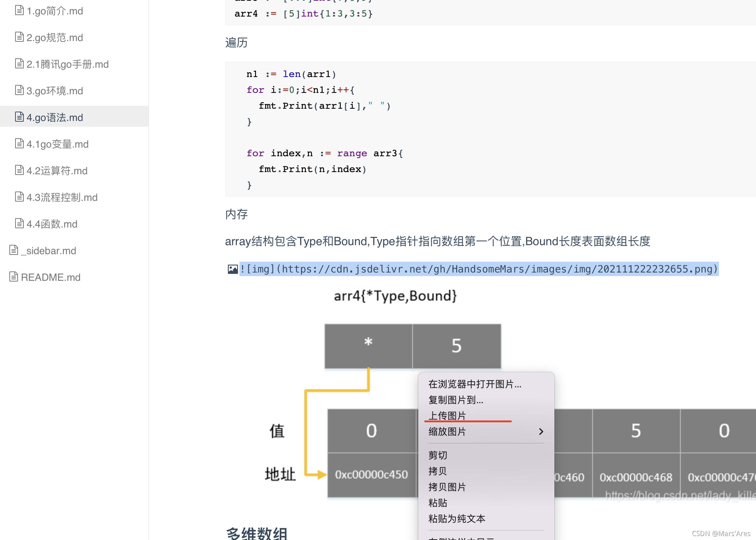The width and height of the screenshot is (756, 540).
Task: Click the image placeholder icon before the img link
Action: 232,269
